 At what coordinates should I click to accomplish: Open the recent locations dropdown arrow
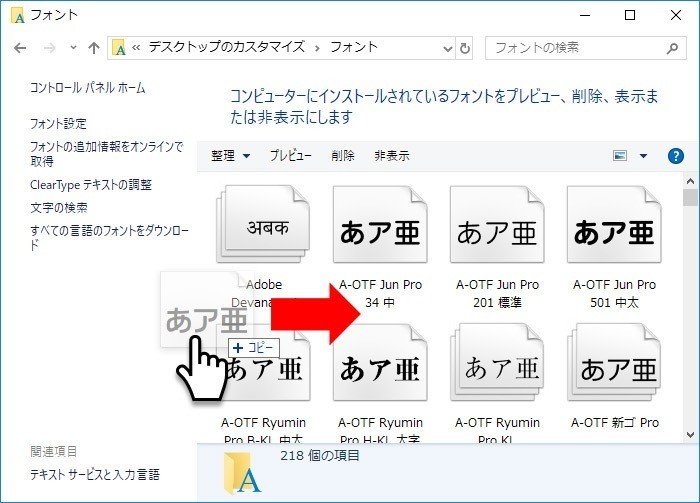[72, 48]
